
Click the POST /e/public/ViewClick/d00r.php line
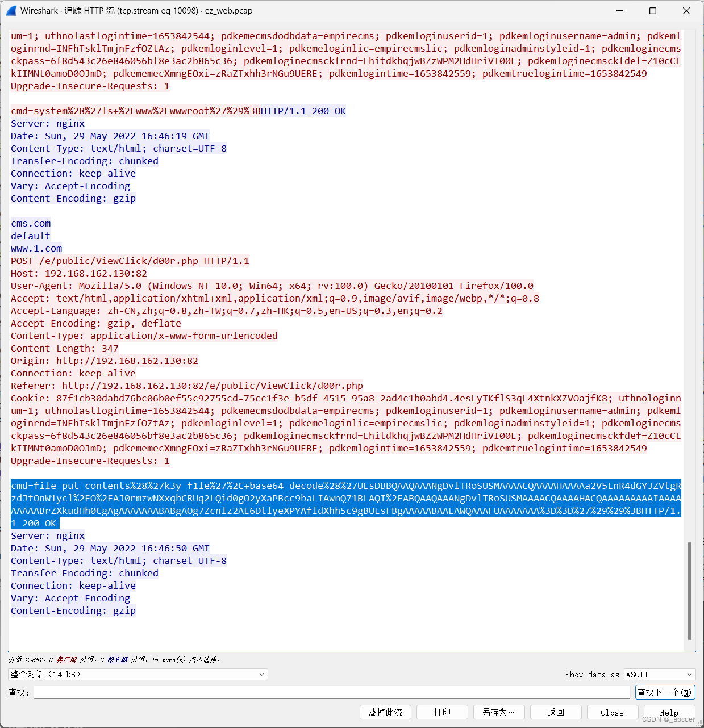pyautogui.click(x=130, y=261)
